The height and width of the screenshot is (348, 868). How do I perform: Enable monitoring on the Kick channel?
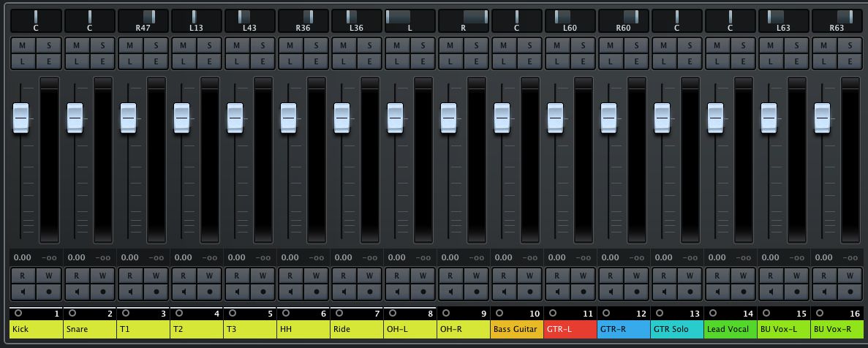(23, 290)
